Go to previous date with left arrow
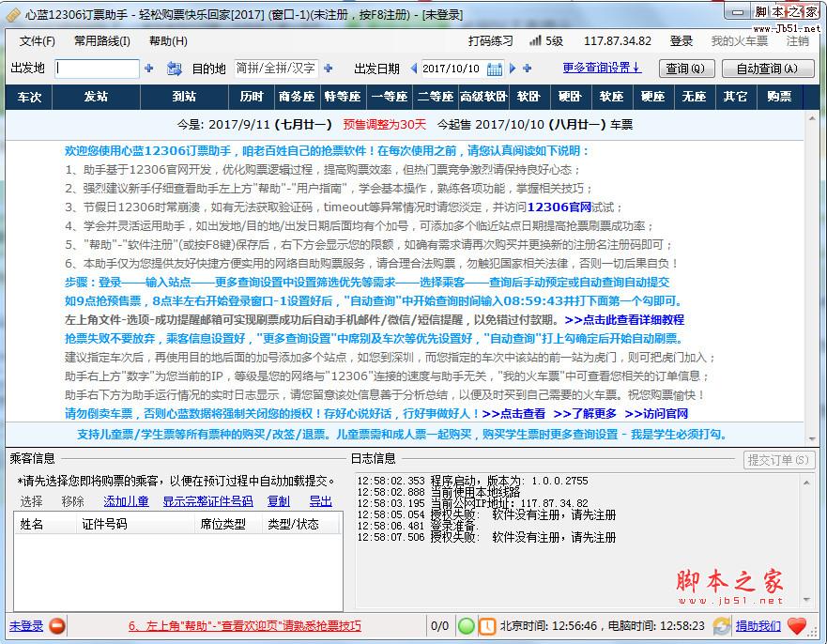The image size is (827, 644). click(x=409, y=69)
